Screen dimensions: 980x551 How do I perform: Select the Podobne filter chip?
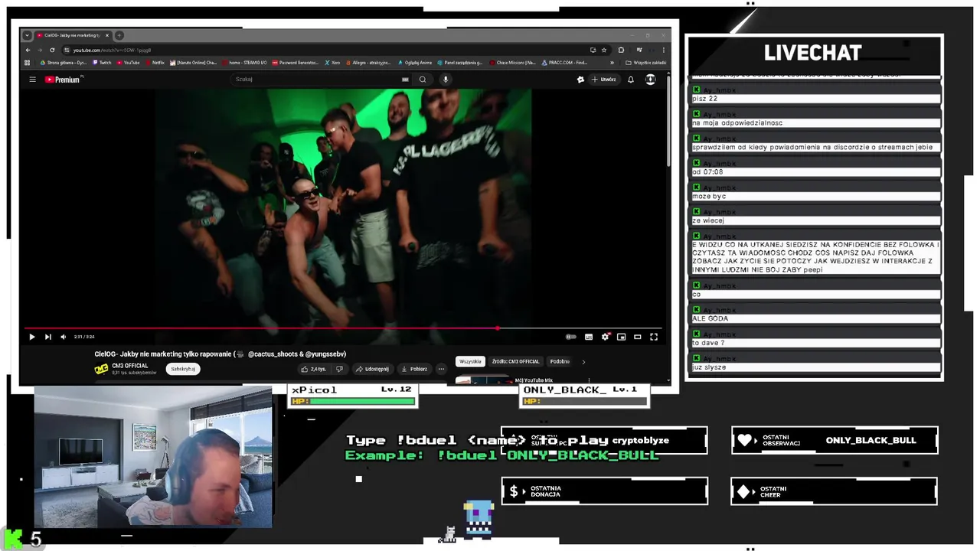coord(560,361)
